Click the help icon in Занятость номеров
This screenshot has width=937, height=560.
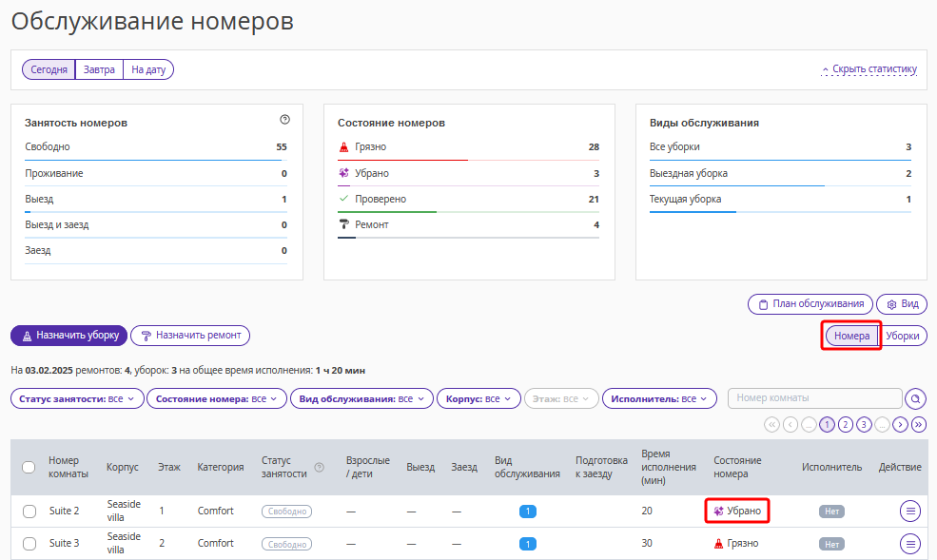point(284,120)
